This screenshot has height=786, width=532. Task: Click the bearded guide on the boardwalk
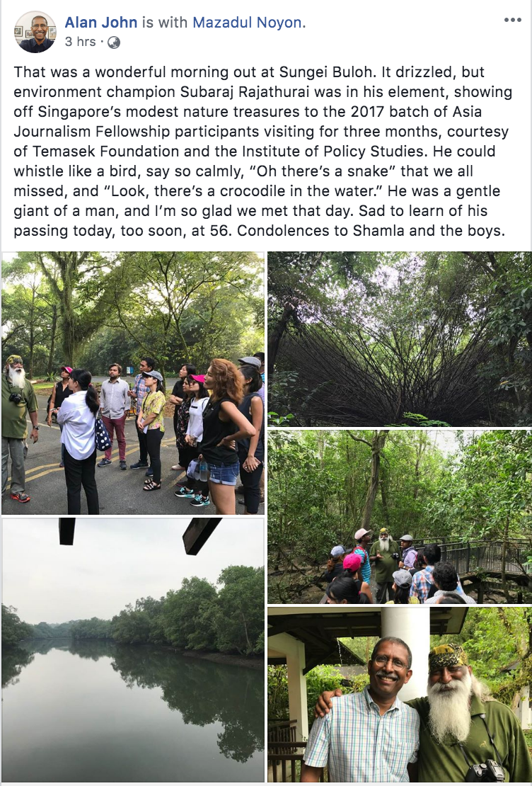pos(385,564)
